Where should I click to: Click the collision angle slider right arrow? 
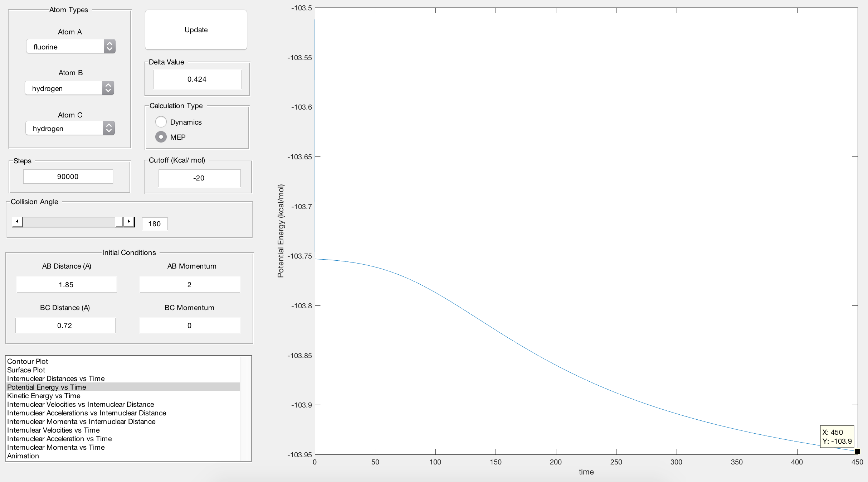129,222
